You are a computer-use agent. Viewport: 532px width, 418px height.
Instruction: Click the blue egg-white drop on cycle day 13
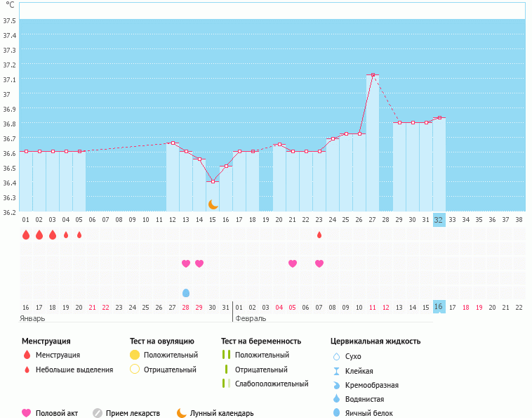186,293
